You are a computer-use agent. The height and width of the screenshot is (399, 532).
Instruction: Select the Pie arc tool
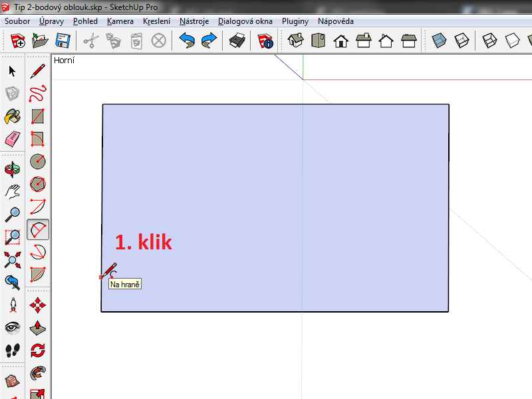coord(39,274)
